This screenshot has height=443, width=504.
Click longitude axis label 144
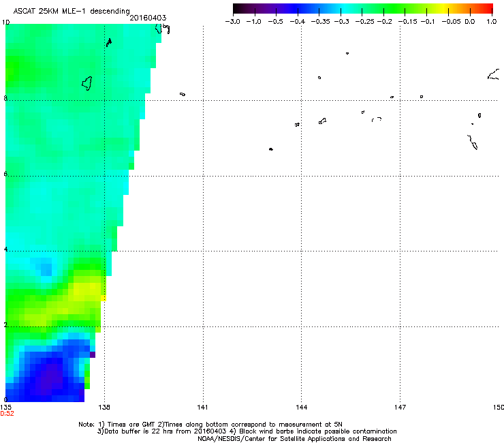[x=302, y=408]
